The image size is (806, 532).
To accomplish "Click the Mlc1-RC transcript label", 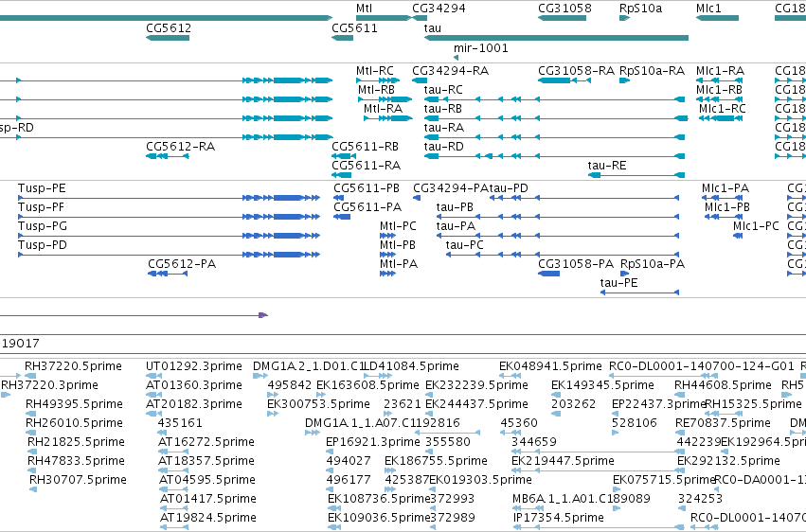I will click(723, 109).
